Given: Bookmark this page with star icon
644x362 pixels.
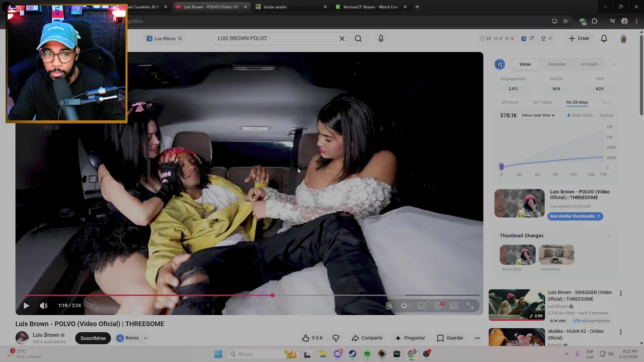Looking at the screenshot, I should pyautogui.click(x=566, y=21).
